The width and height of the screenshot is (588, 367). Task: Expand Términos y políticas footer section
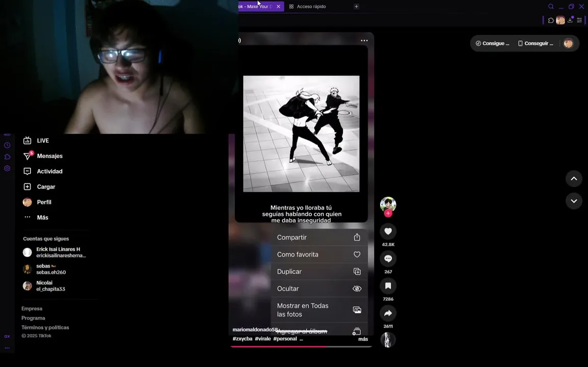pyautogui.click(x=45, y=328)
